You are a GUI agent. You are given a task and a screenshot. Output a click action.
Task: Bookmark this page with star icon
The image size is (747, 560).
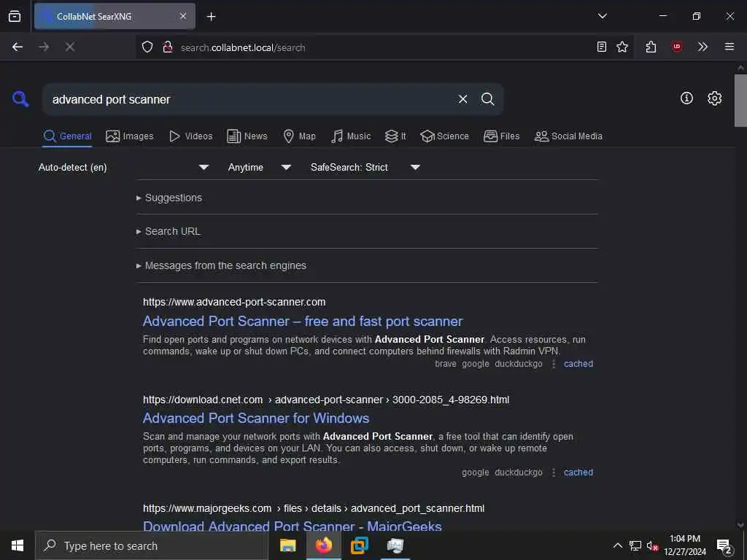pos(622,47)
